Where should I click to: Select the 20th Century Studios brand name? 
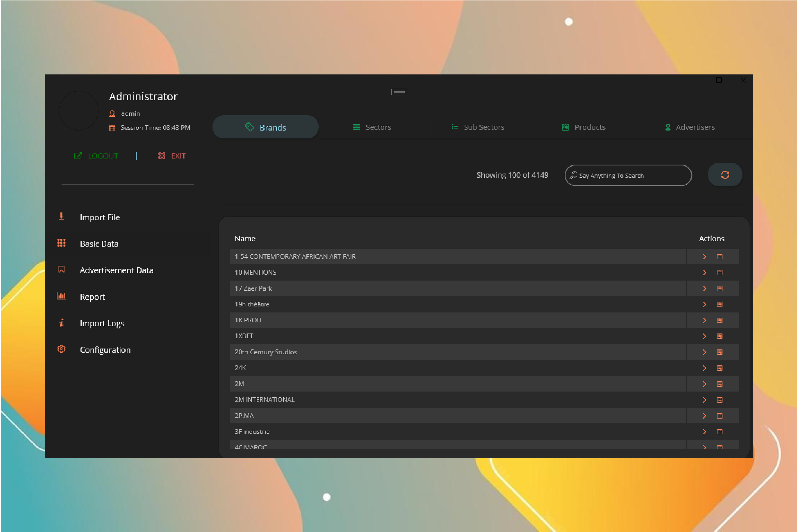(x=266, y=352)
